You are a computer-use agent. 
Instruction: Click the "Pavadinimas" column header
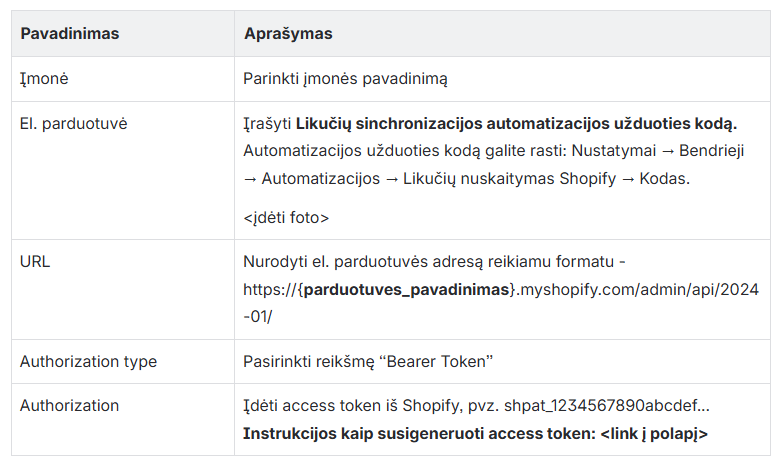69,34
